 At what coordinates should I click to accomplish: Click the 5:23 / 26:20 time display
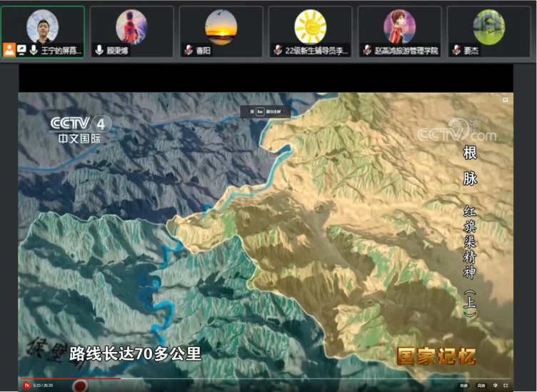43,386
